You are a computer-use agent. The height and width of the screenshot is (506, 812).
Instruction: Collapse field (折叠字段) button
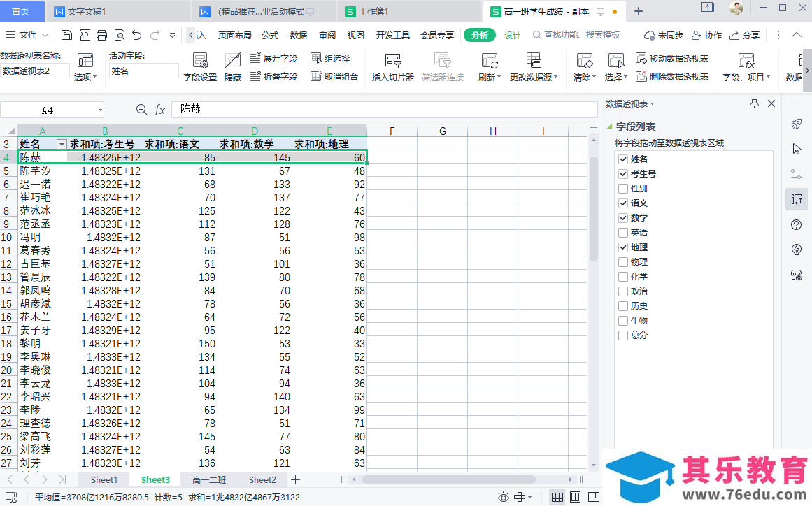coord(274,77)
